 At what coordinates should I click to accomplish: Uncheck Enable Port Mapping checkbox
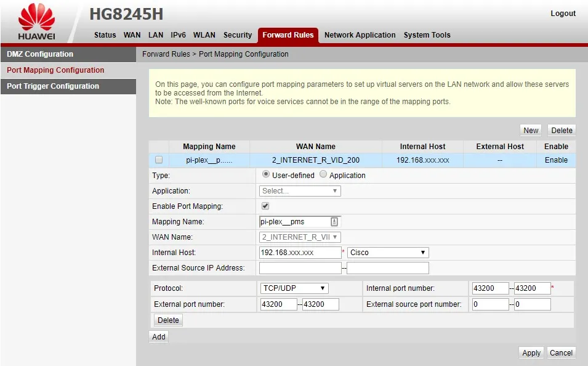[x=265, y=206]
